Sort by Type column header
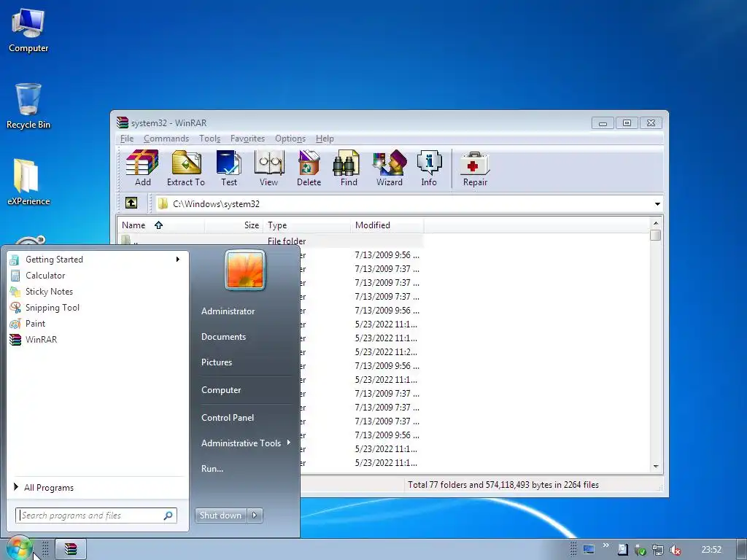 tap(307, 225)
